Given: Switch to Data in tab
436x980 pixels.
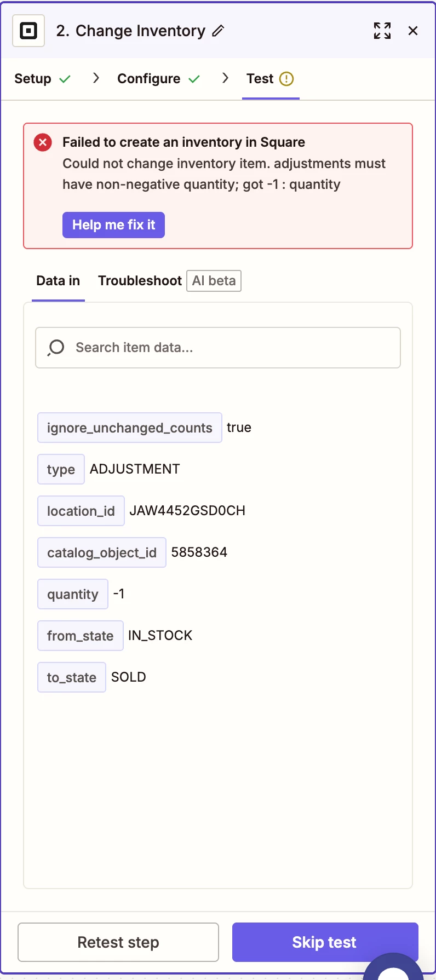Looking at the screenshot, I should [x=58, y=281].
